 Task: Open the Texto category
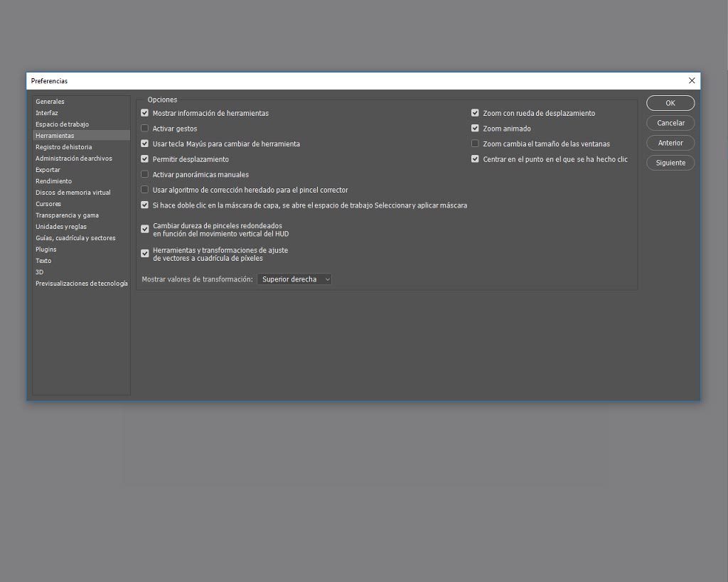click(x=81, y=261)
